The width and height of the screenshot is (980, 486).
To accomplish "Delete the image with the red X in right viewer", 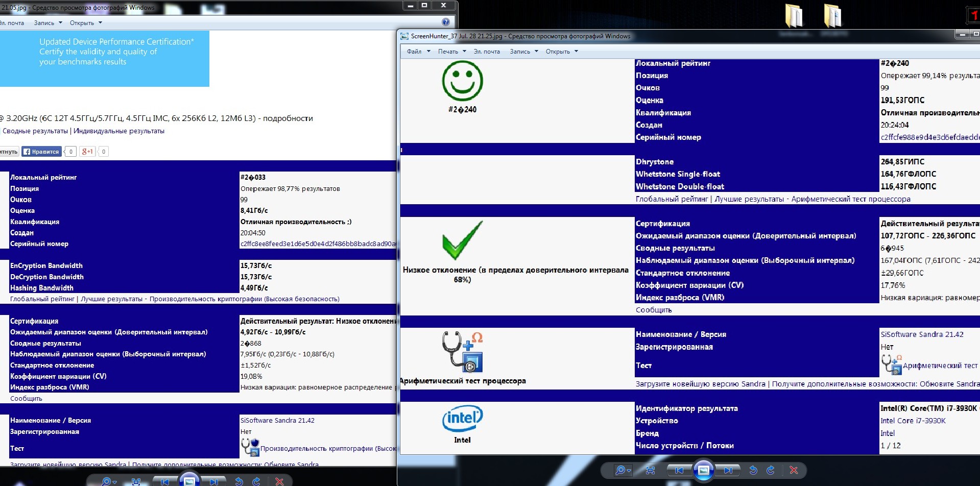I will pyautogui.click(x=794, y=470).
